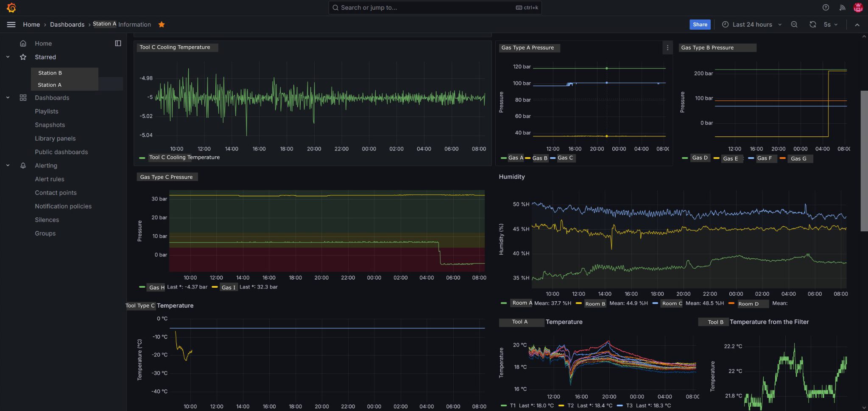Open the help question mark icon

tap(826, 8)
